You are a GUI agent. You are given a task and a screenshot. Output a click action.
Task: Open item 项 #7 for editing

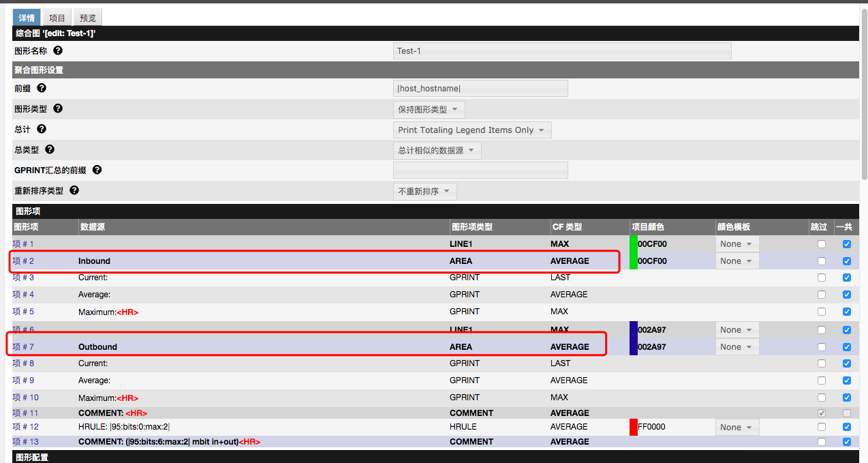click(x=23, y=346)
